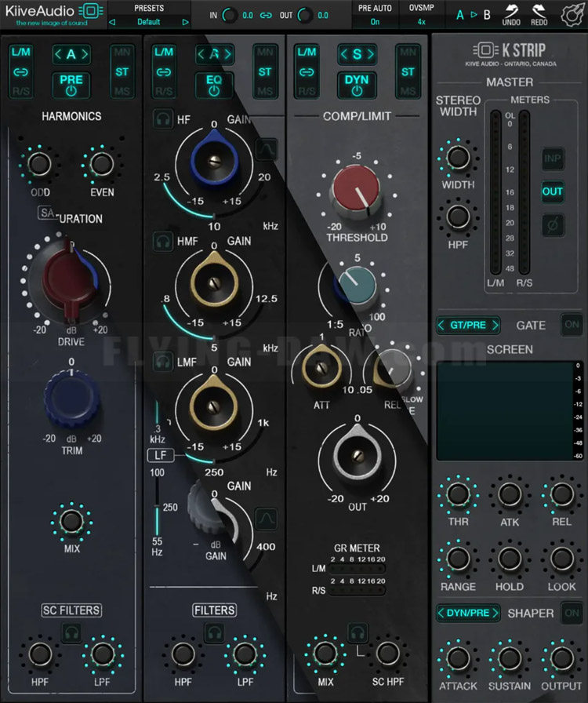Click the blue TRIM knob
588x703 pixels.
pos(71,398)
